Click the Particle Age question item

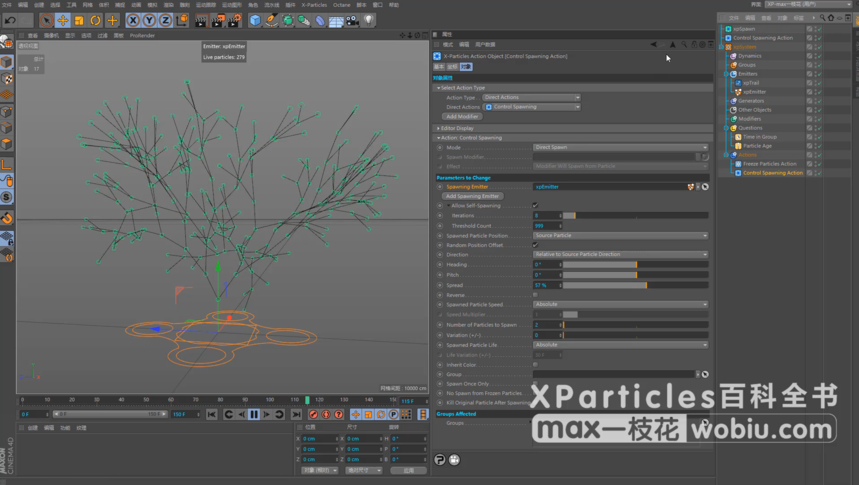(757, 146)
